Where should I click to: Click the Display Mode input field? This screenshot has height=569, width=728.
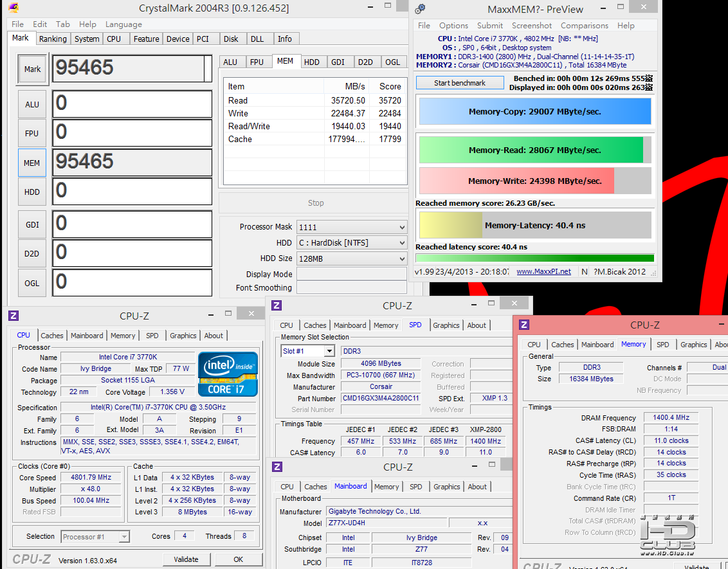pos(352,275)
